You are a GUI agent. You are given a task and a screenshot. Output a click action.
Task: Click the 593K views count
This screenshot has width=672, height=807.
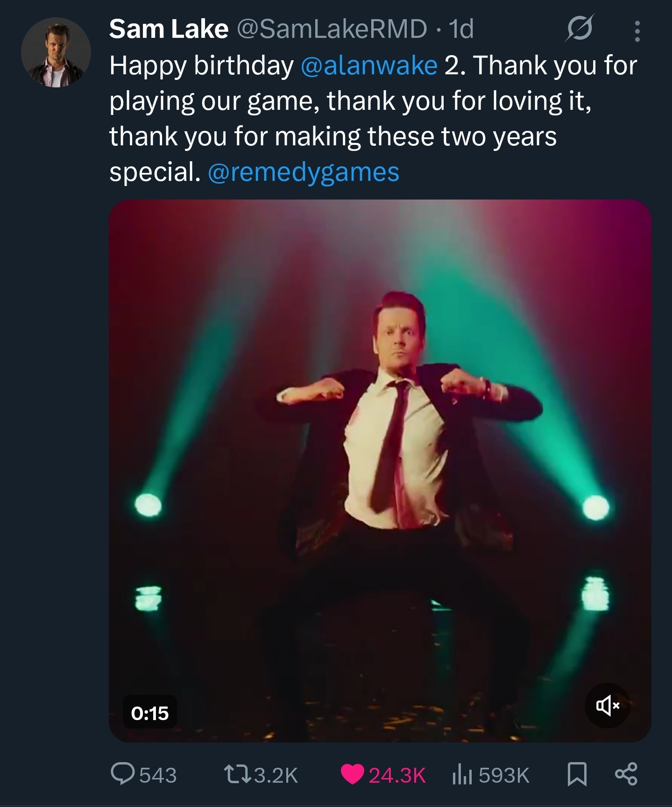click(x=504, y=775)
